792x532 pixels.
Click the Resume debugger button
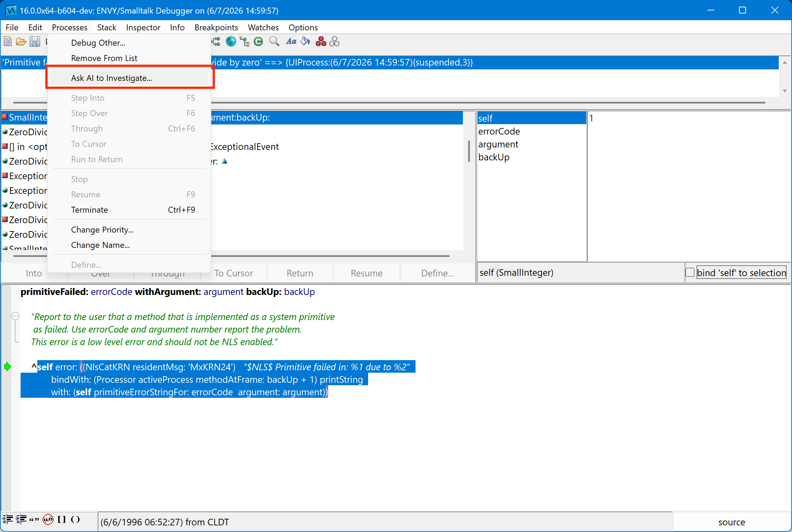tap(366, 273)
